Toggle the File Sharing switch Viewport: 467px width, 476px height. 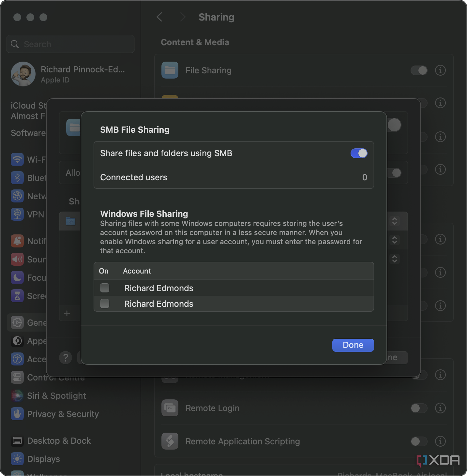point(419,70)
